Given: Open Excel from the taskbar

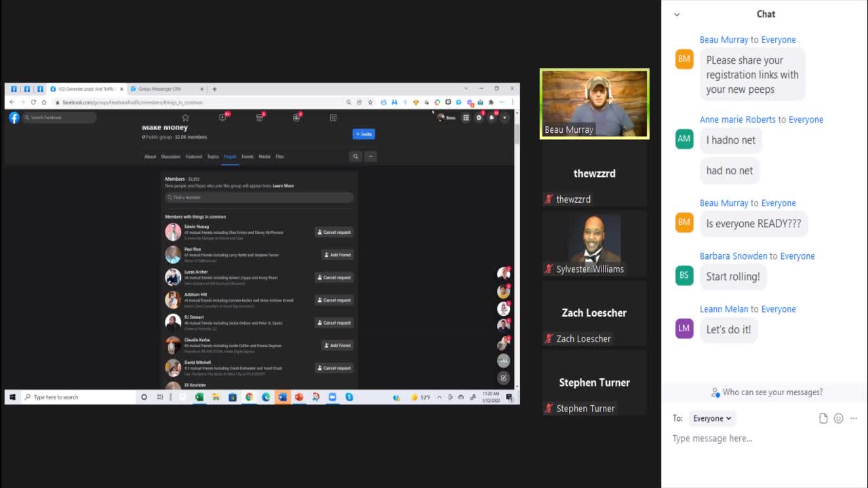Looking at the screenshot, I should (199, 397).
